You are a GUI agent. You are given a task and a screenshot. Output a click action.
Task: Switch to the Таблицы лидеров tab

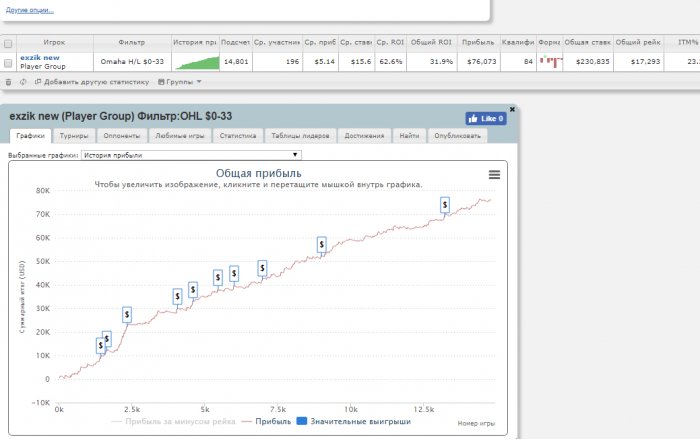pos(300,136)
